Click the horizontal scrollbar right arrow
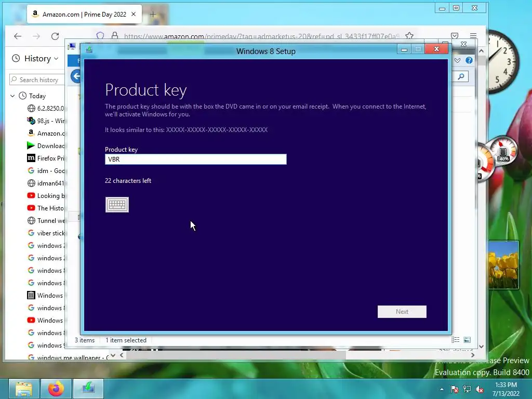532x399 pixels. 473,355
